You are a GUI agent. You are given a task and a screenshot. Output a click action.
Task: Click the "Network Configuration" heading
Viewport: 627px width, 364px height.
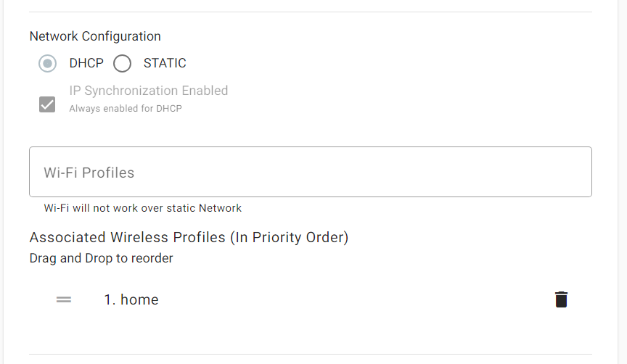pos(95,36)
